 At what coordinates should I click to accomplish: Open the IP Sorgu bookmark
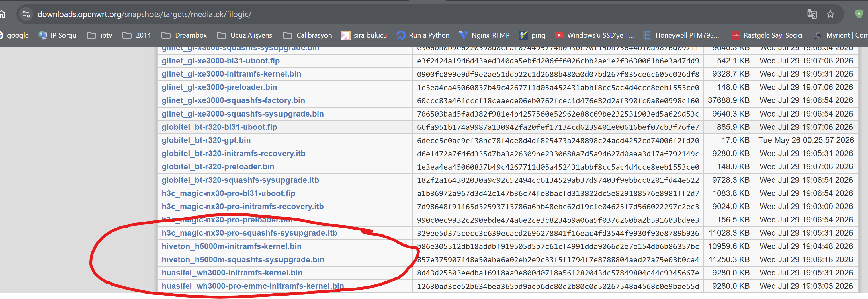click(x=57, y=35)
